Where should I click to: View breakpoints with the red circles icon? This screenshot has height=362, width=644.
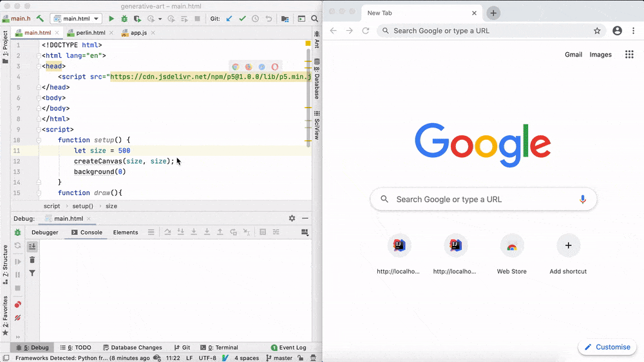[x=17, y=305]
